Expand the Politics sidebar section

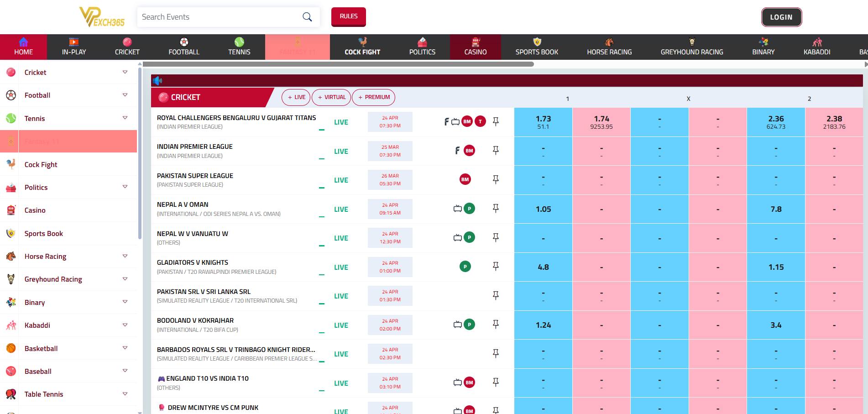click(x=125, y=187)
